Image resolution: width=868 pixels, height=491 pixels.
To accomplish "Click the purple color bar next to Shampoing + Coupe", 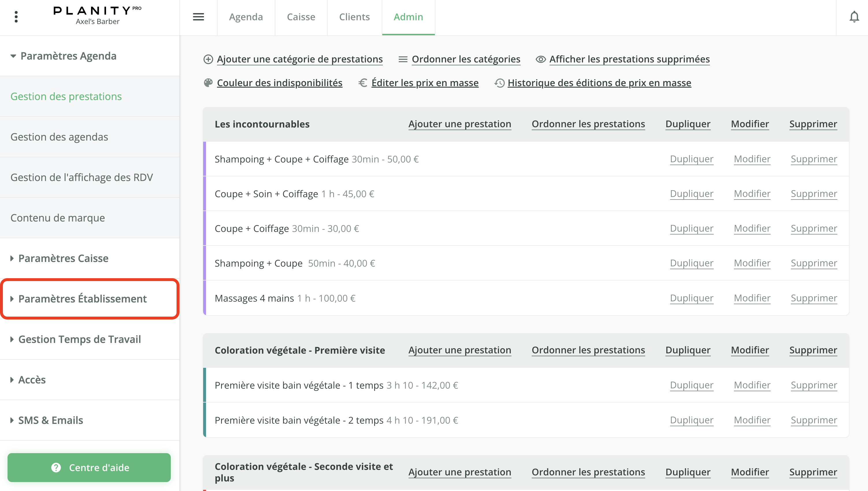I will 205,263.
